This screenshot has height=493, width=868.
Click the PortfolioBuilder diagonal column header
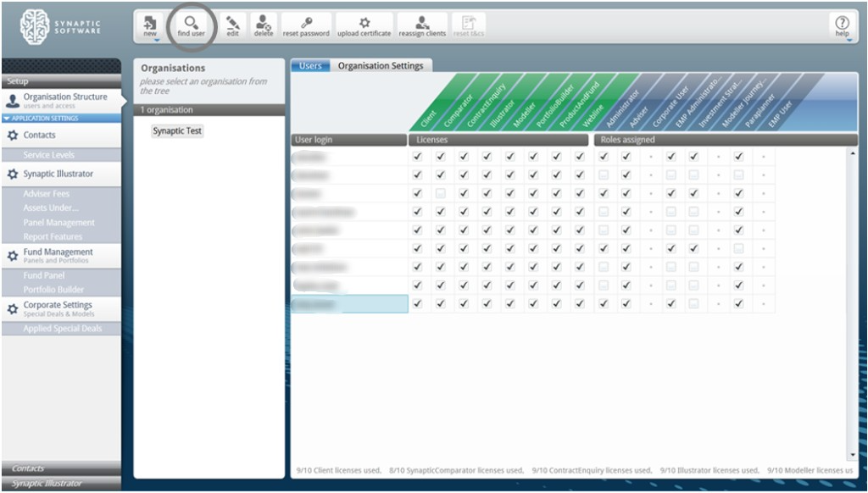pos(554,107)
